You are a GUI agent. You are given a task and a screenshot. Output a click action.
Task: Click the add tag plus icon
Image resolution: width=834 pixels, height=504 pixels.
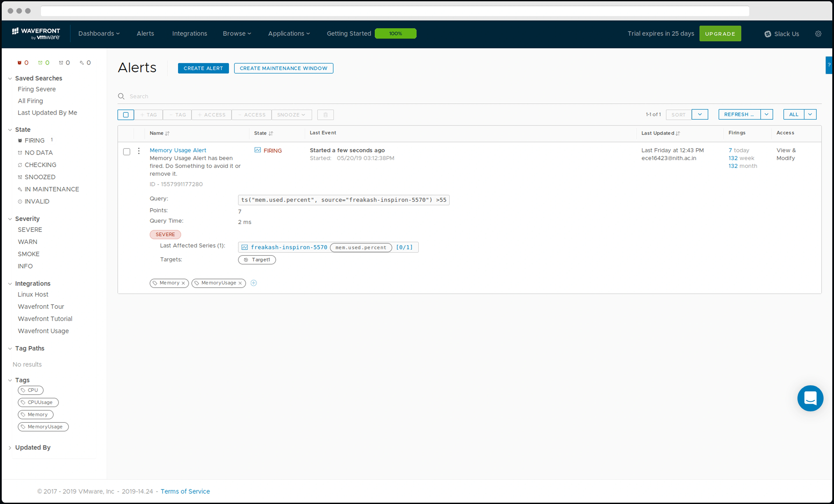(x=253, y=283)
